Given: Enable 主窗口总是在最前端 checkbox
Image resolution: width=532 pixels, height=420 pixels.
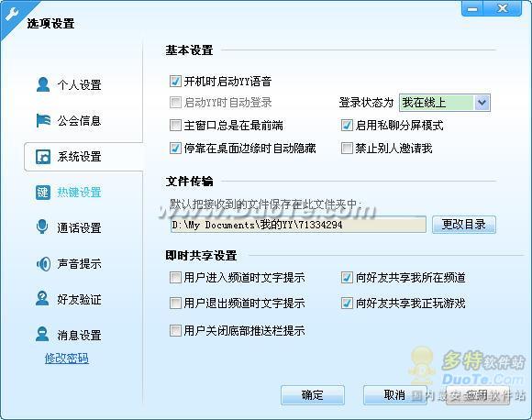Looking at the screenshot, I should 175,126.
